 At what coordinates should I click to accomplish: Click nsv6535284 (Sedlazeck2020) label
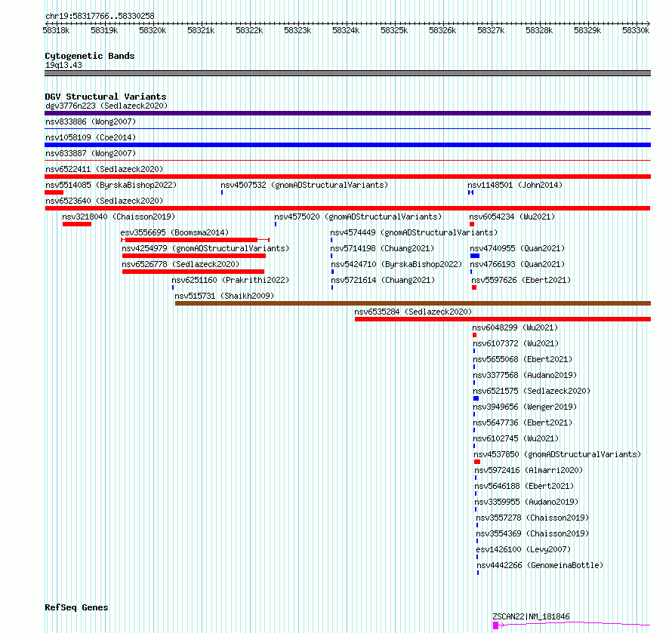point(413,312)
